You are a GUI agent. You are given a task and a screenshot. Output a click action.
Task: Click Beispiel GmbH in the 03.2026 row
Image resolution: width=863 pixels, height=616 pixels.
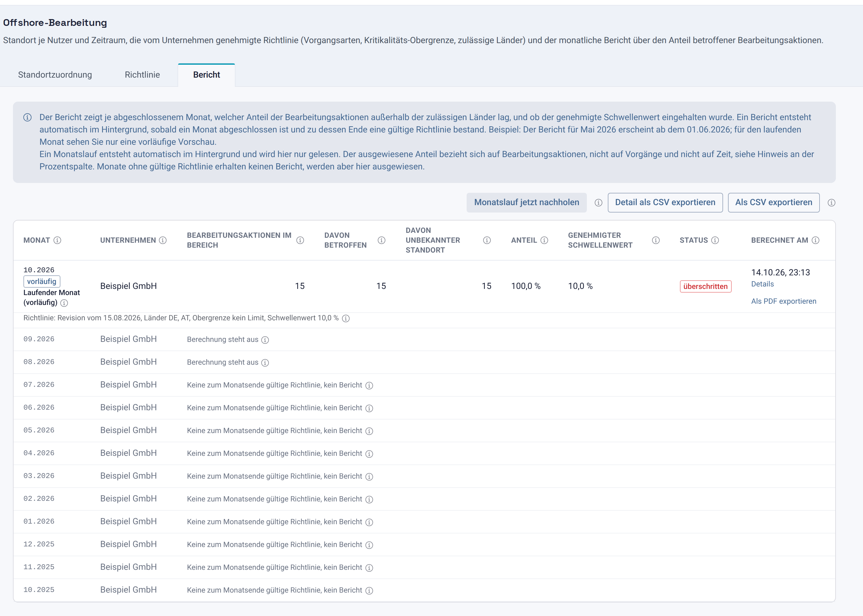(128, 476)
